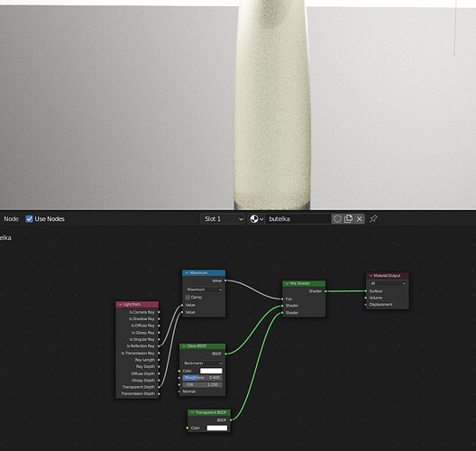Click the Roughness 0.400 slider in Glass BSDF
This screenshot has height=451, width=476.
coord(203,378)
